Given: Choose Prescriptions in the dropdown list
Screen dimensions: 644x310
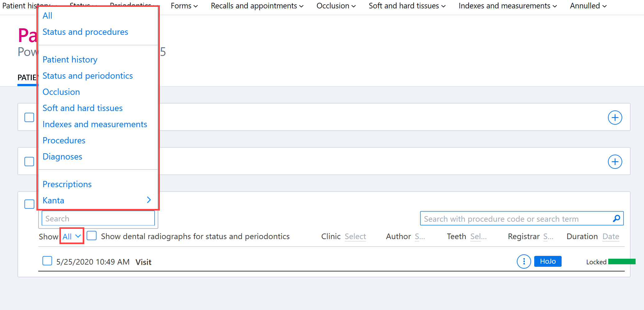Looking at the screenshot, I should (x=67, y=184).
